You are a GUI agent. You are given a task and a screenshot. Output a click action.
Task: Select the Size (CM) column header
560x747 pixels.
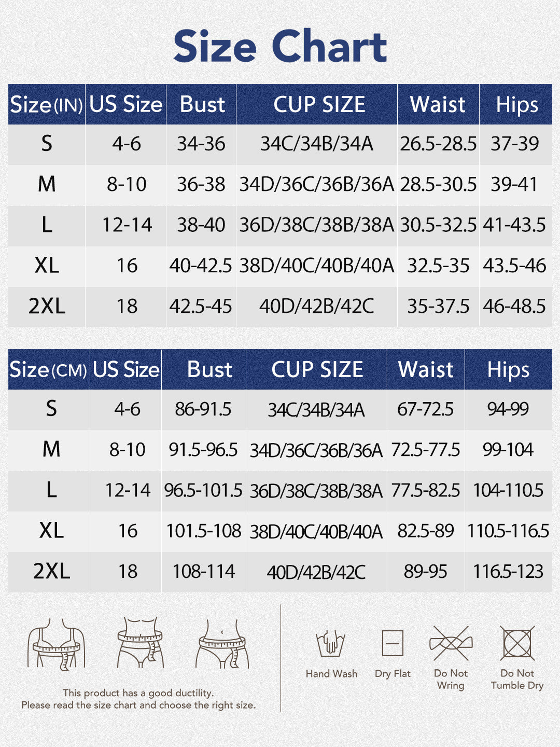(x=49, y=370)
